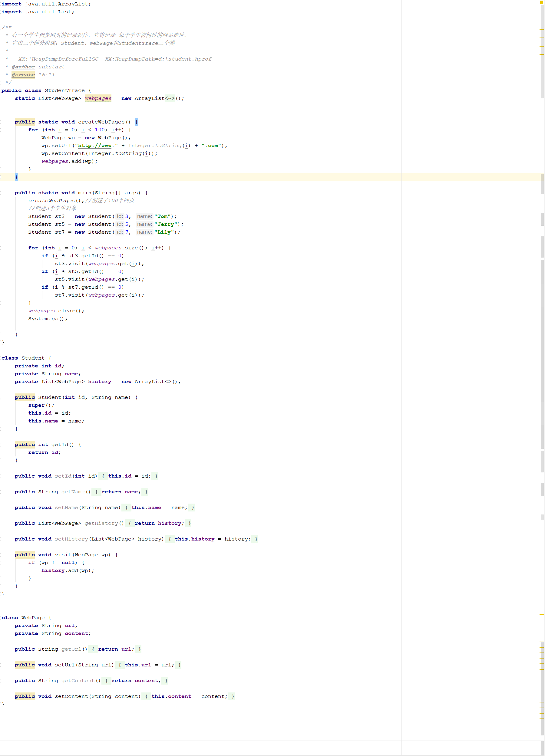Click the st7.visit call
Screen dimensions: 545x756
click(99, 295)
